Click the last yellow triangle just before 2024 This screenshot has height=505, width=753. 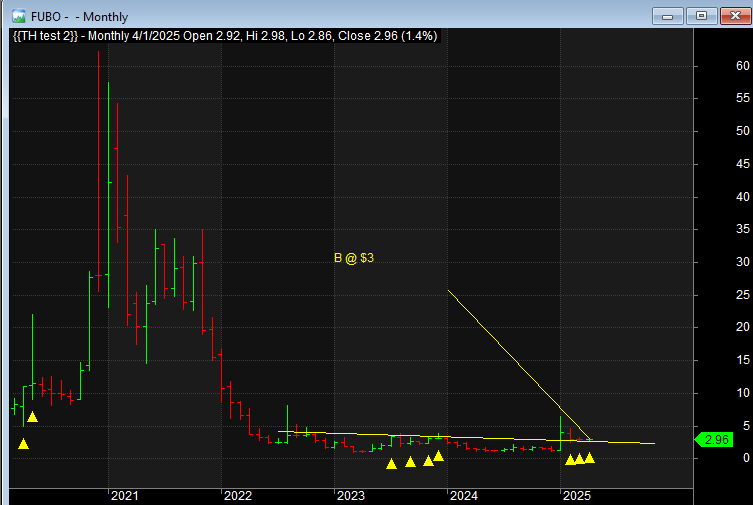438,456
